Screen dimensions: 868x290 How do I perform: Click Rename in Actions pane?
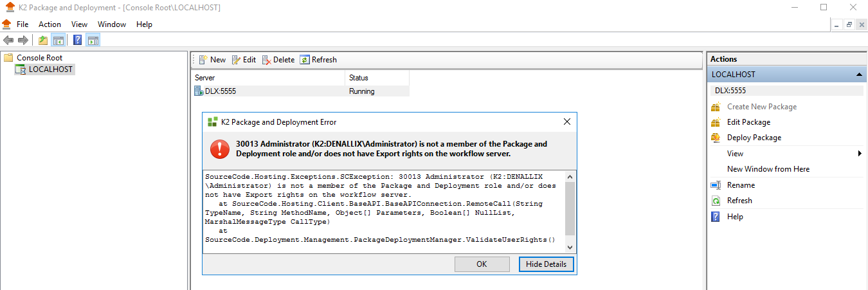pyautogui.click(x=741, y=185)
